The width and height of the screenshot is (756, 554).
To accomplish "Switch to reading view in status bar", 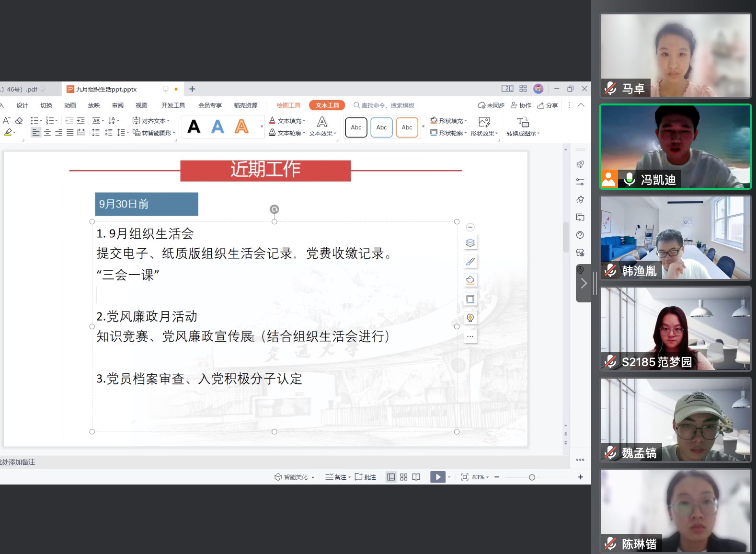I will coord(416,477).
